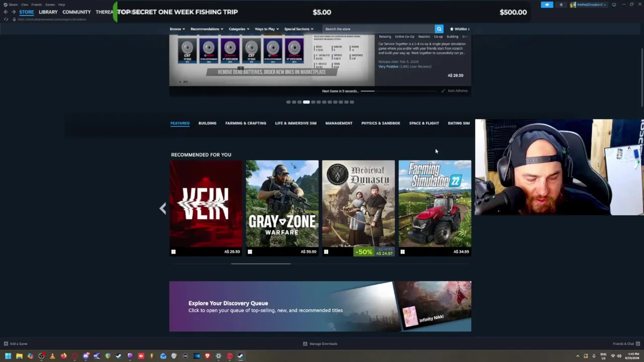Open theRealShookon3 account dropdown
The width and height of the screenshot is (644, 362).
point(588,5)
